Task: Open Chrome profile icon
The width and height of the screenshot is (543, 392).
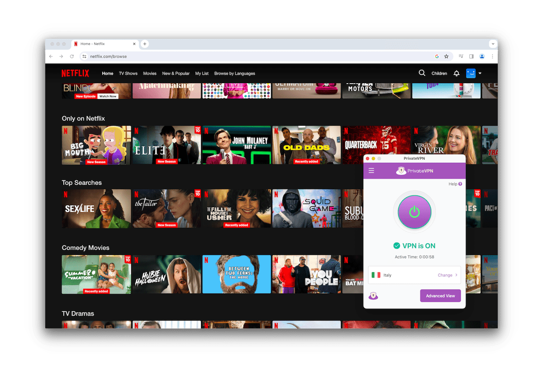Action: click(482, 57)
